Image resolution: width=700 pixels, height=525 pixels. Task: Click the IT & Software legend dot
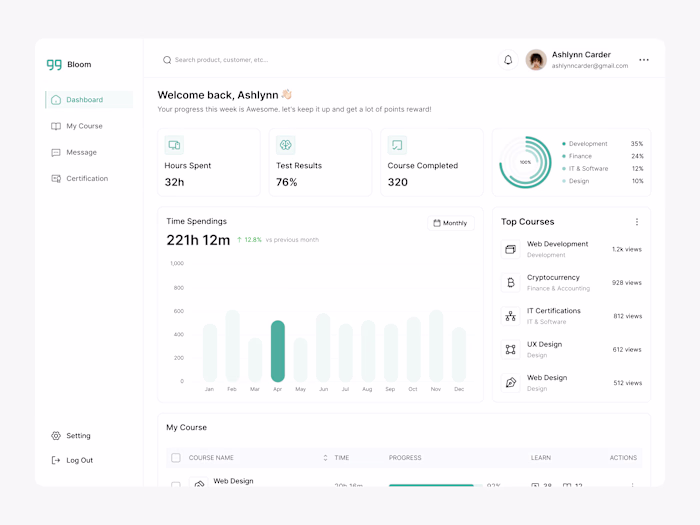click(564, 169)
